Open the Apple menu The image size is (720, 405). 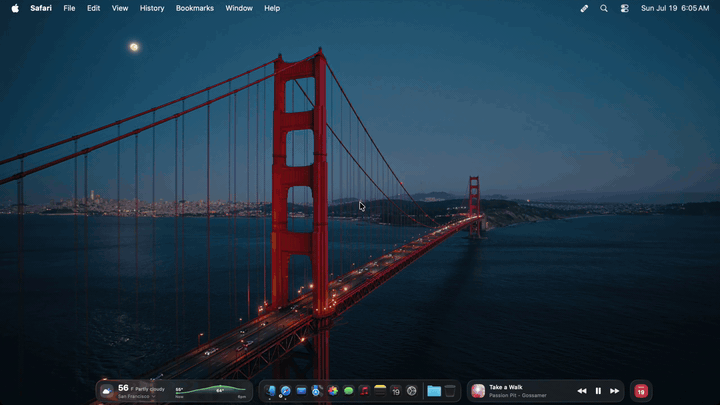[x=15, y=8]
